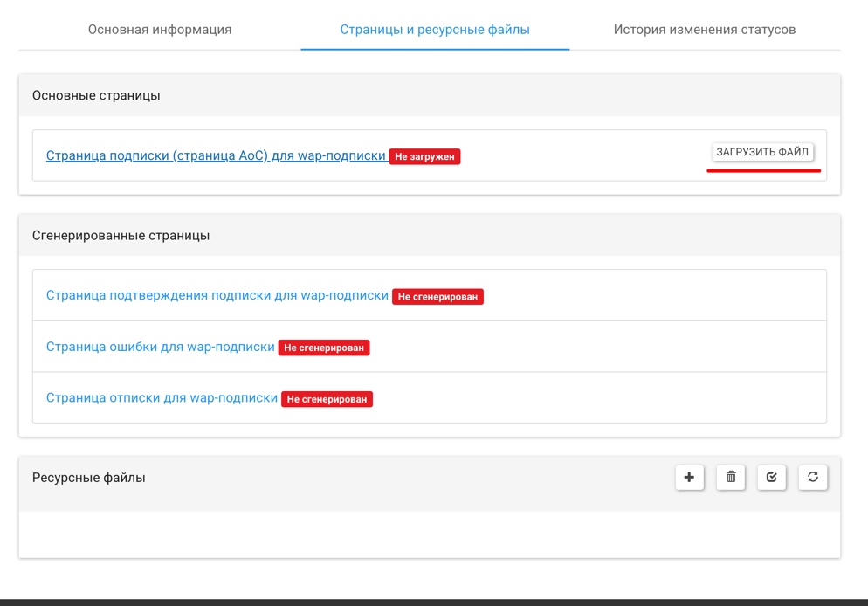Open Страница подтверждения подписки link
Viewport: 868px width, 606px height.
(x=217, y=296)
